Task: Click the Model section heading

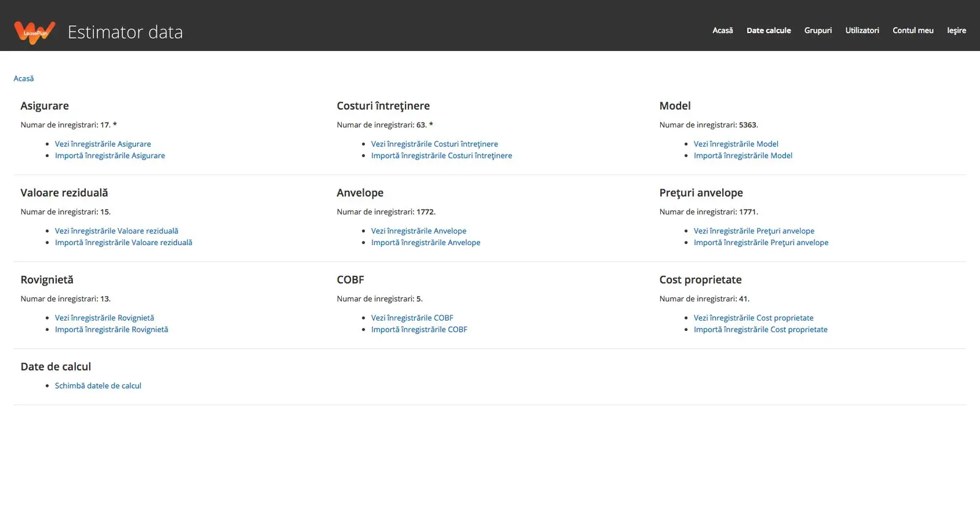Action: 675,106
